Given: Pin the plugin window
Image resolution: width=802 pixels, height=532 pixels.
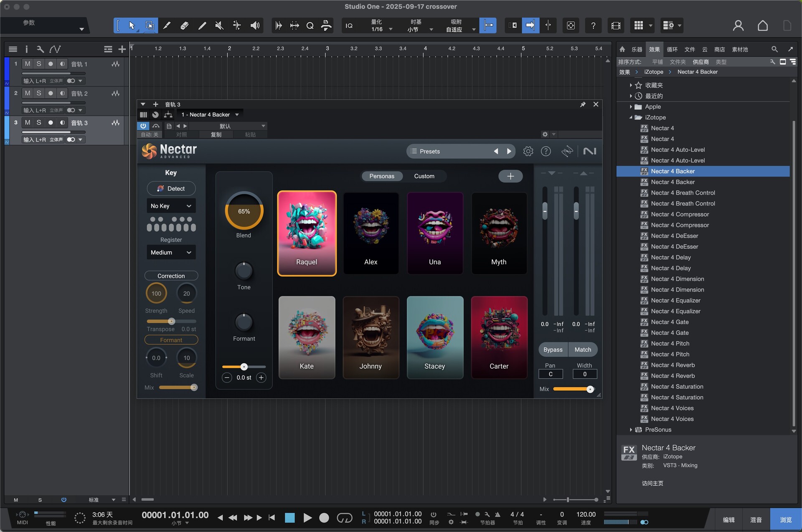Looking at the screenshot, I should tap(583, 104).
